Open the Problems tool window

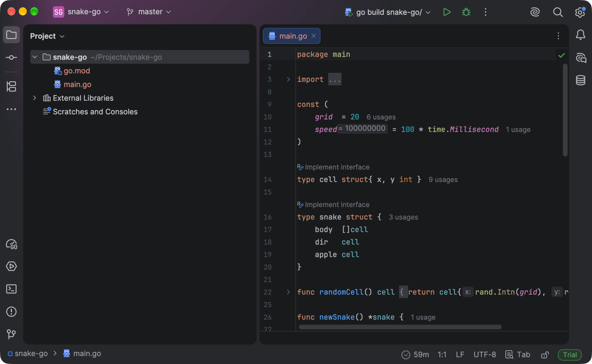pos(11,311)
